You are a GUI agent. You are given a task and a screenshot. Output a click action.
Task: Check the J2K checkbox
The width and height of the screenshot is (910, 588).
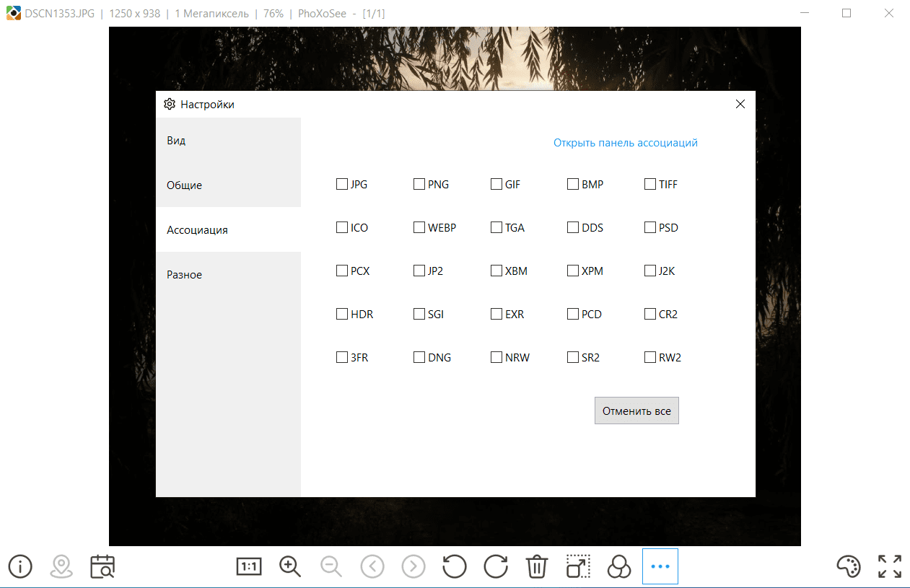point(650,271)
